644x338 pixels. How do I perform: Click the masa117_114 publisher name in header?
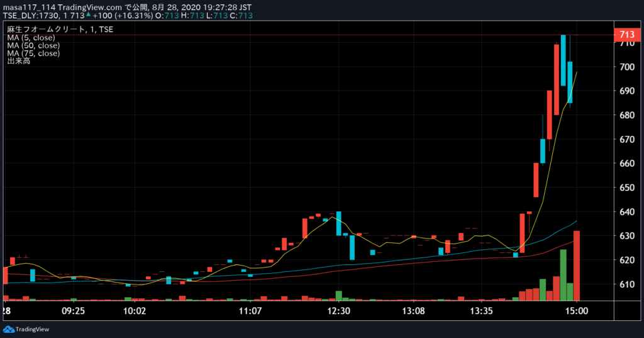[x=29, y=8]
